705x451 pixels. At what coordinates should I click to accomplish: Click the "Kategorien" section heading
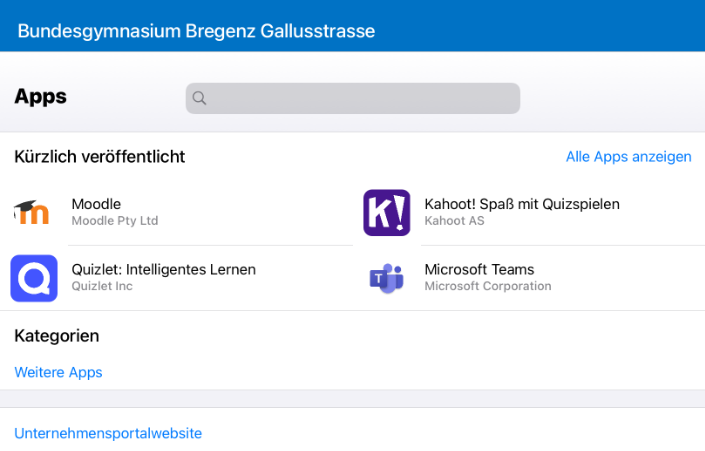pyautogui.click(x=57, y=336)
